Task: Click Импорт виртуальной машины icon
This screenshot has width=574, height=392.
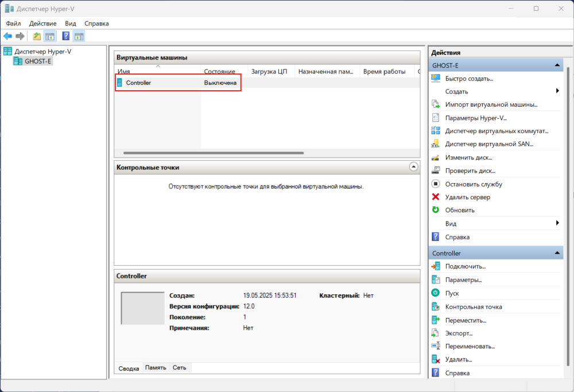Action: tap(436, 104)
